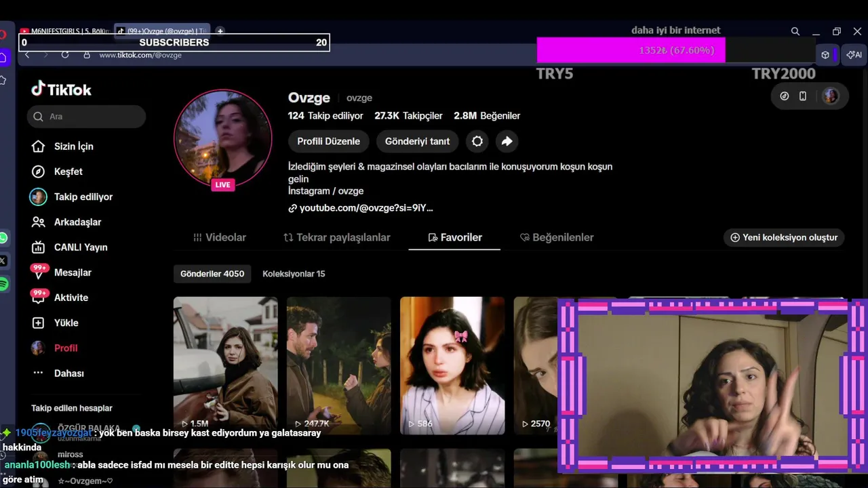Click the CANLI Yayın TV icon
The image size is (868, 488).
[x=38, y=247]
